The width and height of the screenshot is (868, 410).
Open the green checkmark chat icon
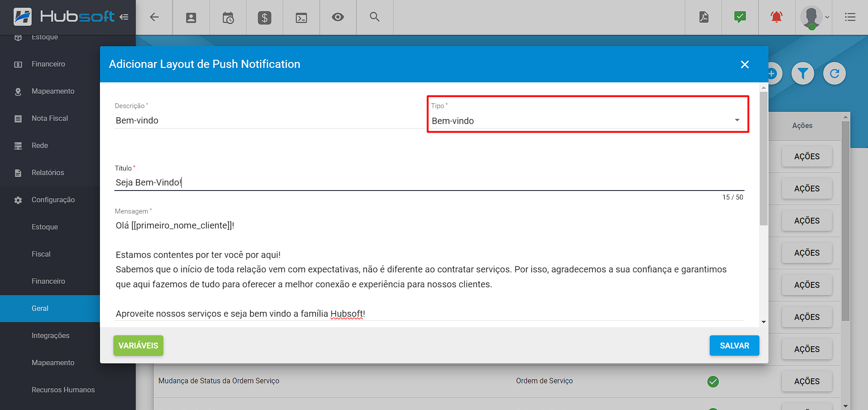tap(740, 17)
